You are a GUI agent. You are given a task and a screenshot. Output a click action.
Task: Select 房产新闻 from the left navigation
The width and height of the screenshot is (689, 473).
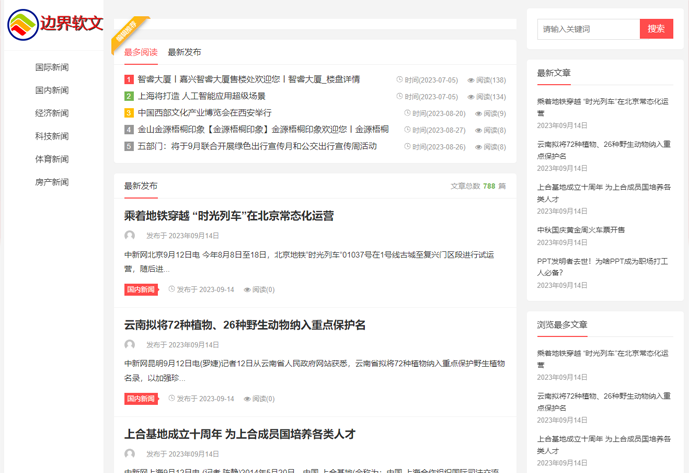(52, 182)
